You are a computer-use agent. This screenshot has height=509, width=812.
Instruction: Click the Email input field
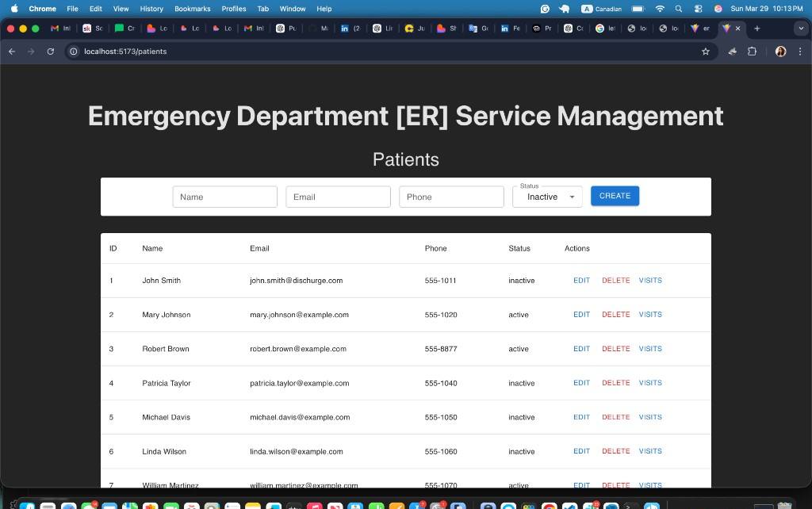tap(338, 197)
